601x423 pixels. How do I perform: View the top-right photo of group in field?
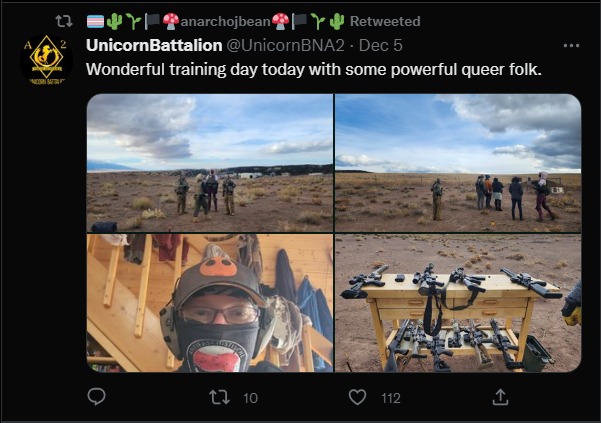pyautogui.click(x=458, y=163)
